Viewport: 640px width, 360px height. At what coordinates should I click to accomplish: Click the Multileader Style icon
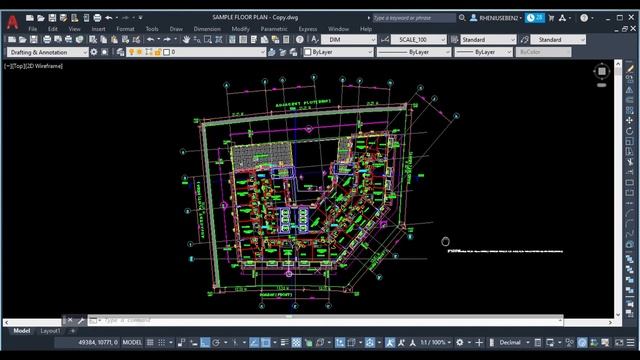pos(524,40)
